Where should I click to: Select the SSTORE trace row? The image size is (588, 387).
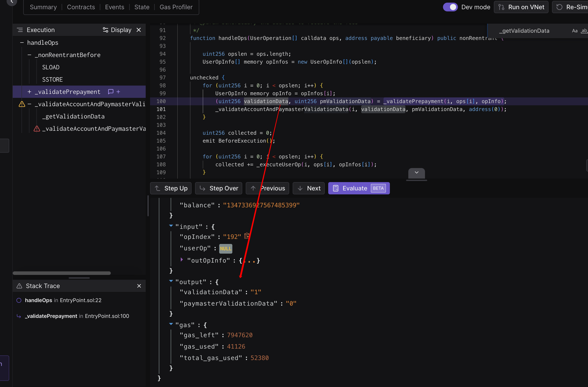point(52,79)
